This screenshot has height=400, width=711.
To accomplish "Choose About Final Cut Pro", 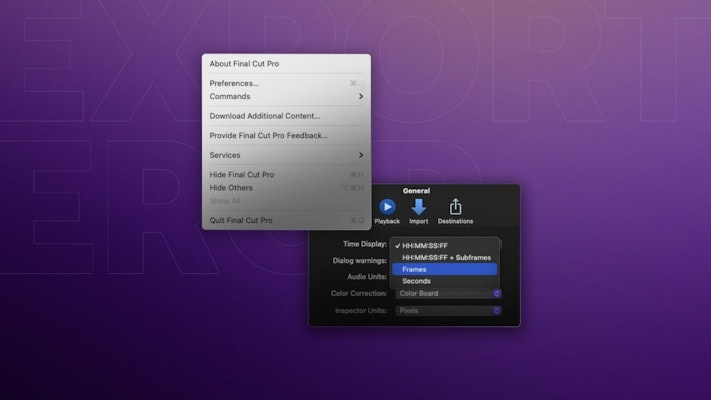I will 244,64.
